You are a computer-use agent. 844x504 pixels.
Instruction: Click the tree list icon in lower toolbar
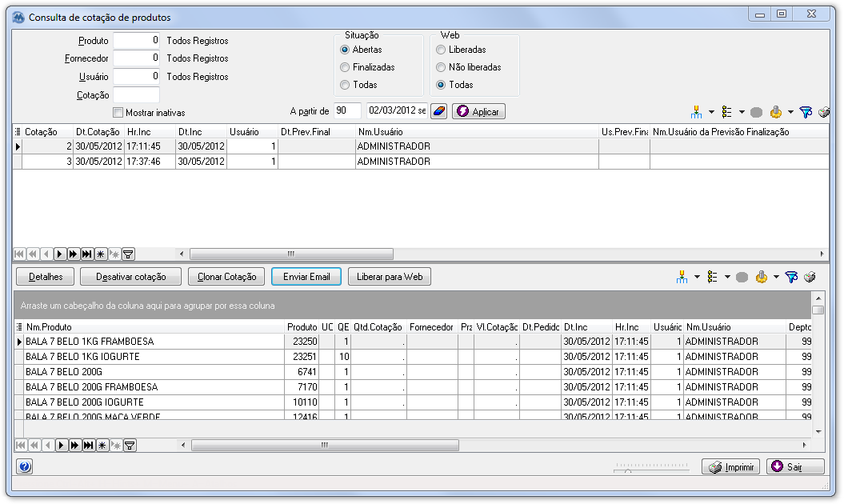(712, 277)
